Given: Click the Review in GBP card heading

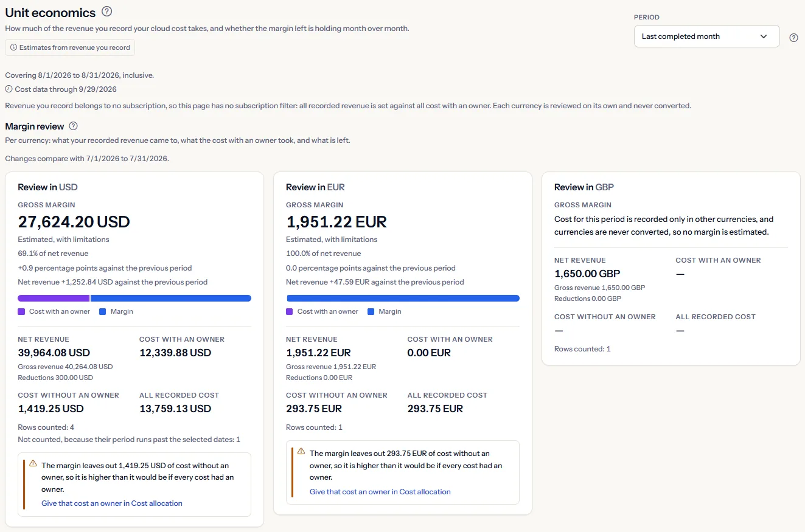Looking at the screenshot, I should click(584, 187).
